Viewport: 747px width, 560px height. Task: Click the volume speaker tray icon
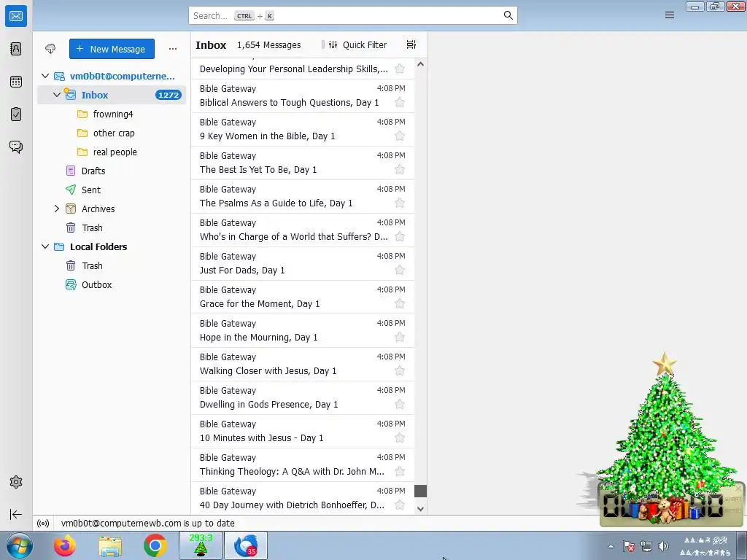coord(663,546)
